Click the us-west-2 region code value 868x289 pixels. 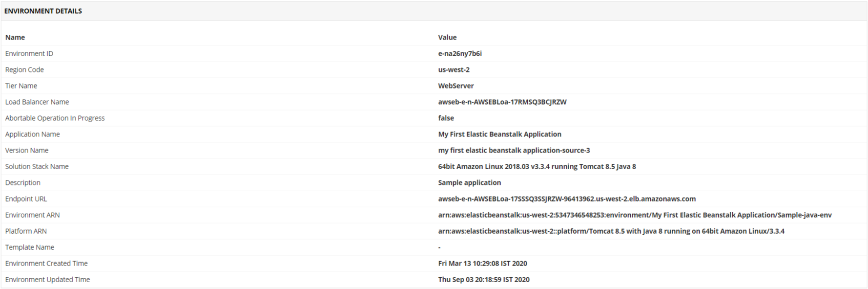point(454,69)
